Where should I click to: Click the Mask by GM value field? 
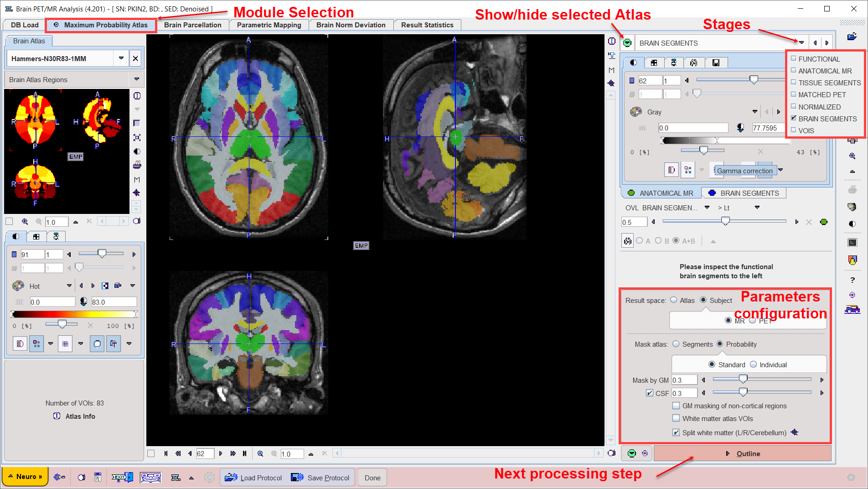point(684,380)
